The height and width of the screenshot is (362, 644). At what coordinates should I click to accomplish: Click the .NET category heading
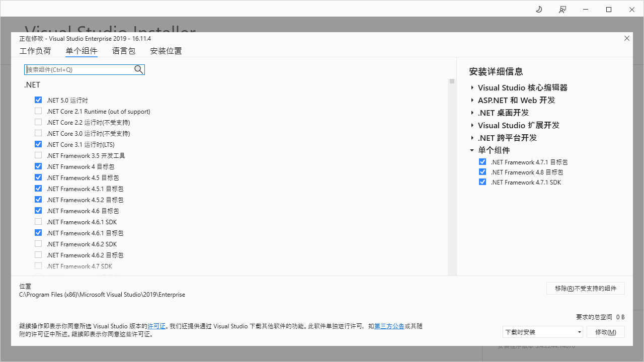pos(32,85)
